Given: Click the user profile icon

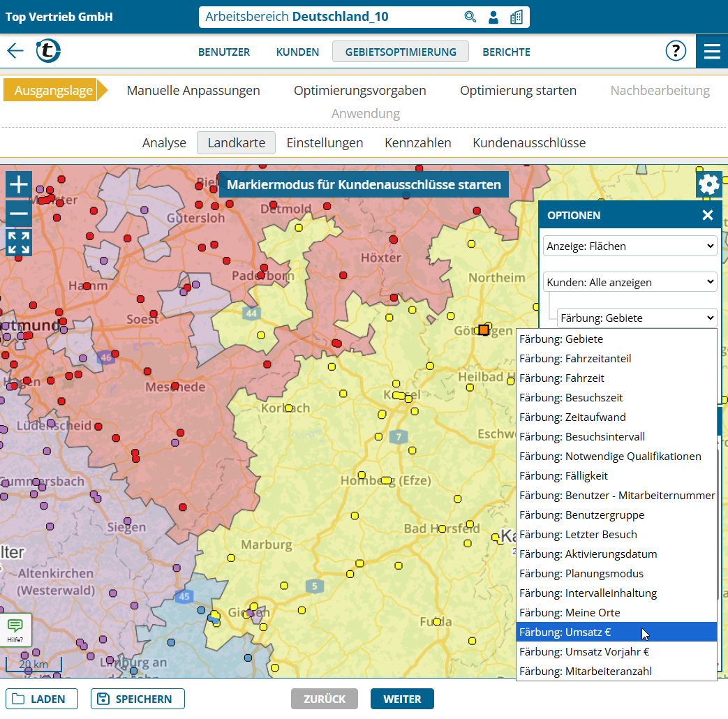Looking at the screenshot, I should pos(493,17).
